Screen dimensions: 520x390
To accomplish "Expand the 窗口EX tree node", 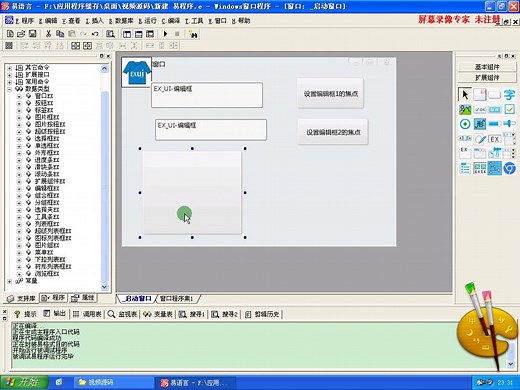I will pyautogui.click(x=19, y=96).
